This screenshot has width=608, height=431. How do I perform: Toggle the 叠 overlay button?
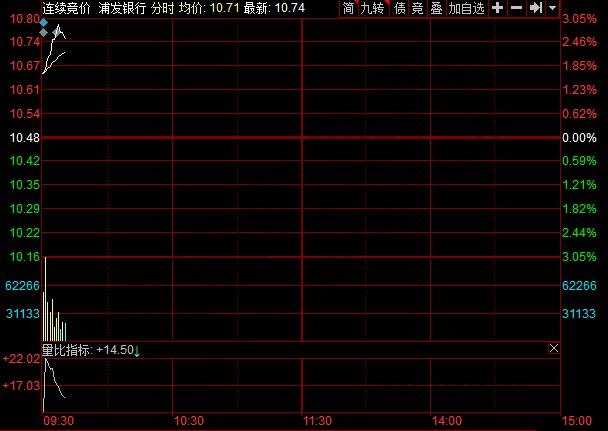tap(435, 8)
